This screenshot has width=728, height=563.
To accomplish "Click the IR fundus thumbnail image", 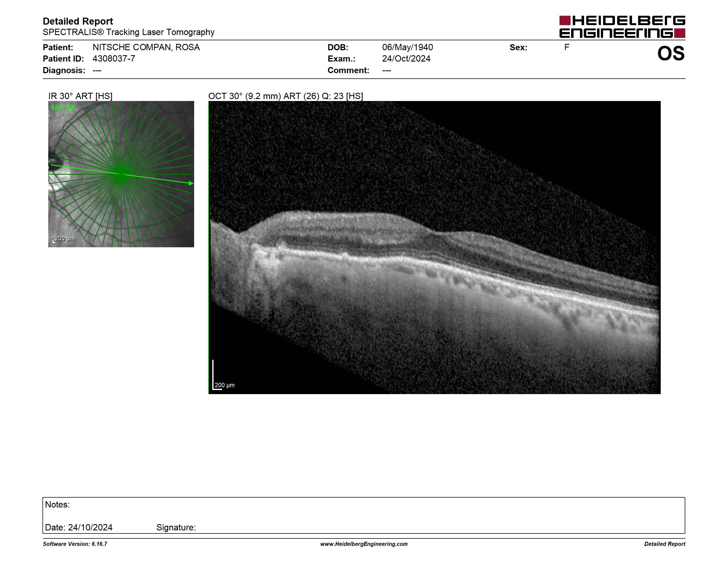I will point(121,174).
